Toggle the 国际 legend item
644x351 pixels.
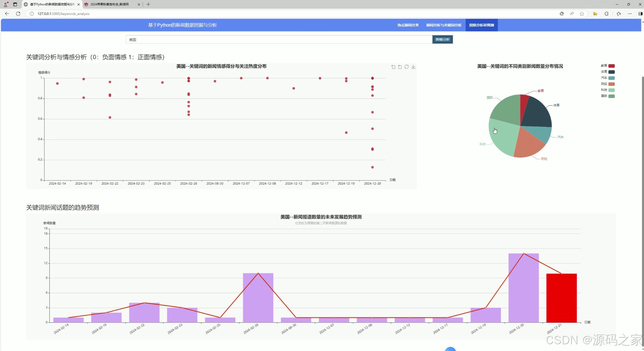point(607,96)
